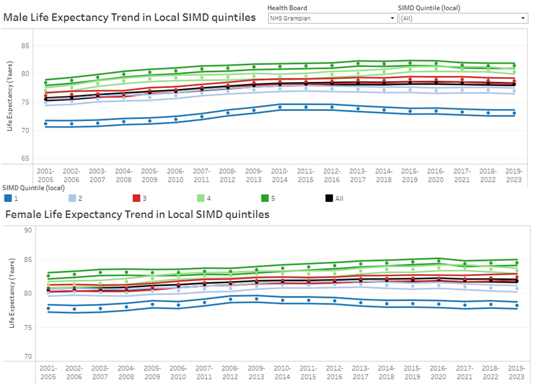Select the dark blue quintile 1 legend swatch
The image size is (538, 392).
pyautogui.click(x=8, y=199)
